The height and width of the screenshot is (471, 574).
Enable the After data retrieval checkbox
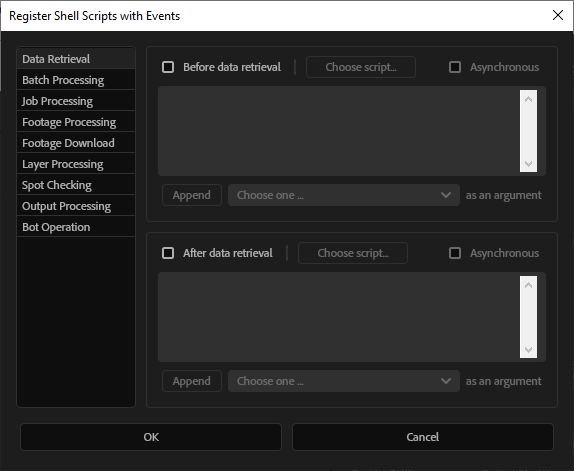pos(168,253)
